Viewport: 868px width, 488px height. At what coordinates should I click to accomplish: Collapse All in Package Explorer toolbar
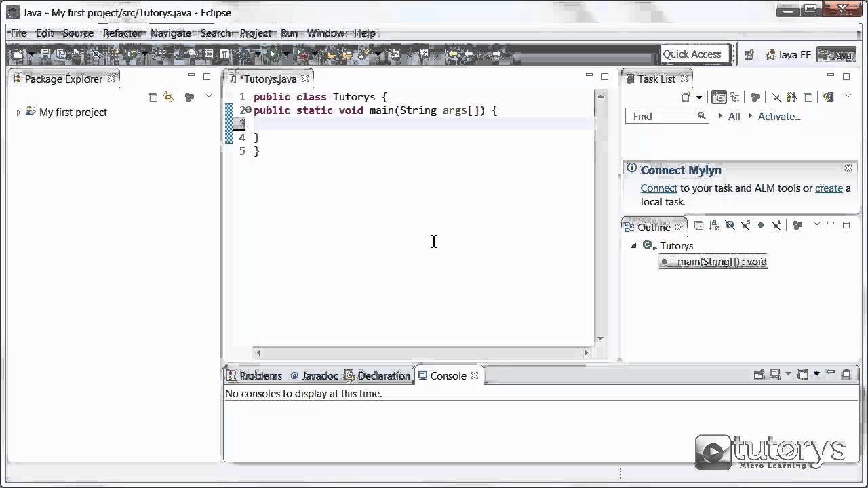pyautogui.click(x=153, y=97)
